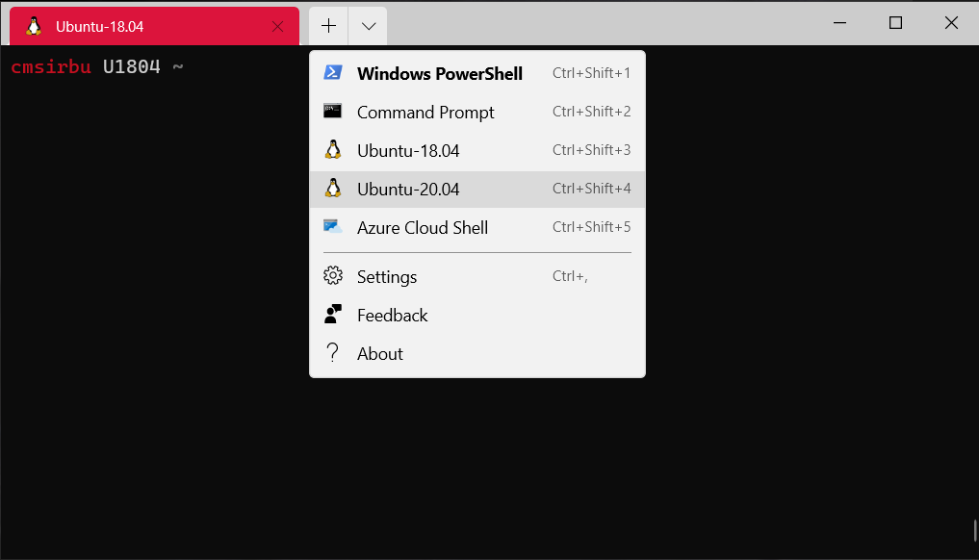Image resolution: width=979 pixels, height=560 pixels.
Task: Click the Ctrl+Shift+2 shortcut label
Action: pos(591,111)
